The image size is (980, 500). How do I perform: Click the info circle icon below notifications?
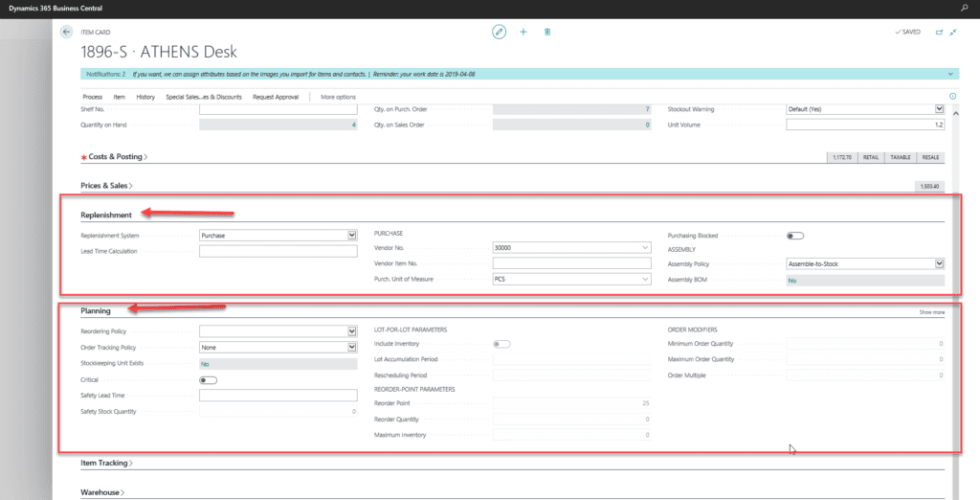[x=952, y=97]
